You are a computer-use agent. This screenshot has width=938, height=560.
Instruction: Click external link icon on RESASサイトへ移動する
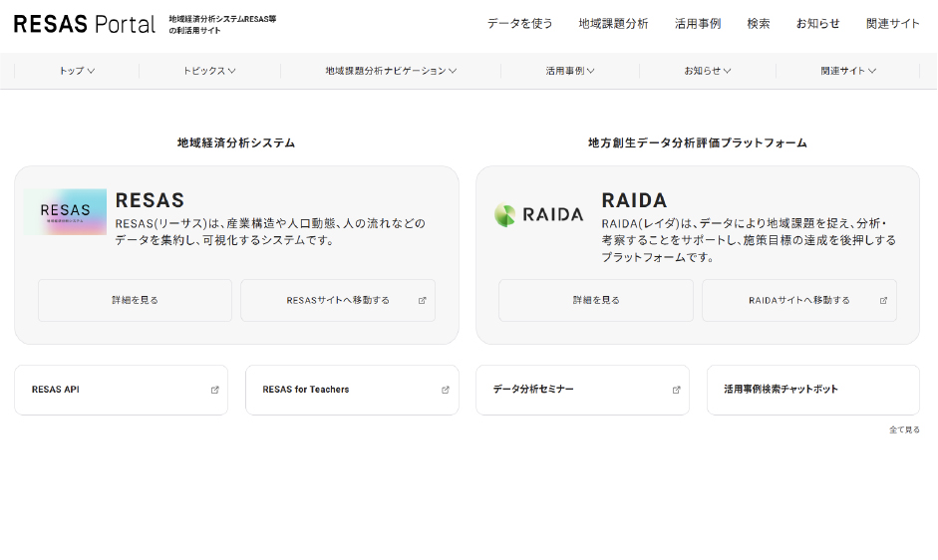pyautogui.click(x=423, y=300)
